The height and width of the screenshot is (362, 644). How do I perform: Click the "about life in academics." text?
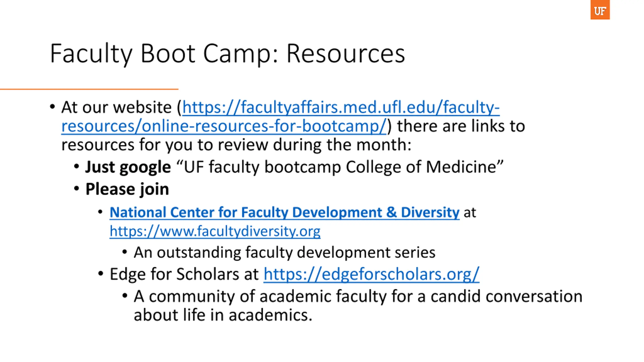(223, 315)
